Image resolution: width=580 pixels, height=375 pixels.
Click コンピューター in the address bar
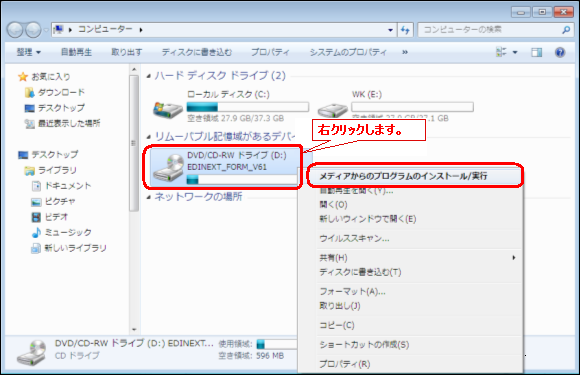[x=105, y=29]
